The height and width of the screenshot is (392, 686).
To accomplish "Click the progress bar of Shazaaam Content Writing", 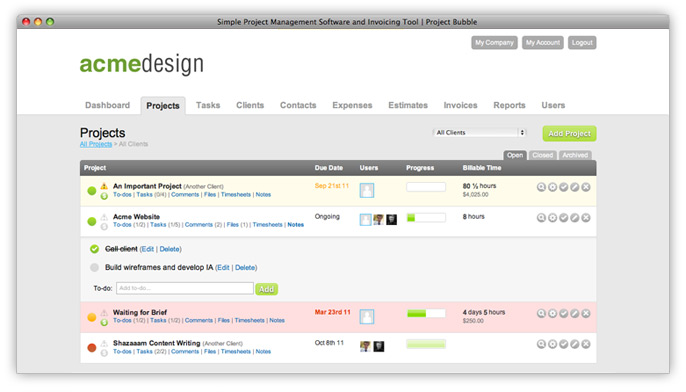I will click(x=426, y=344).
